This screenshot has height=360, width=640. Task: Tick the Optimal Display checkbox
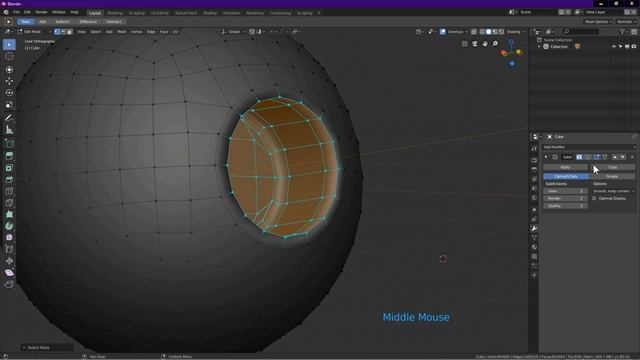594,198
